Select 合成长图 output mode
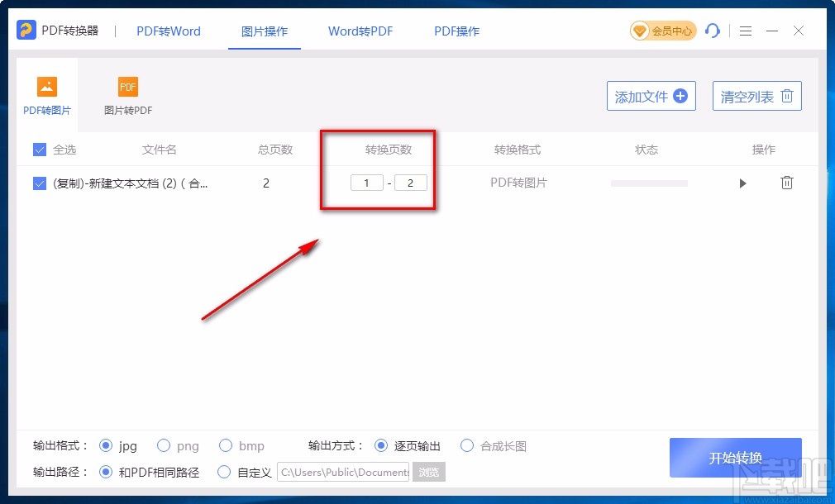835x504 pixels. (x=467, y=445)
